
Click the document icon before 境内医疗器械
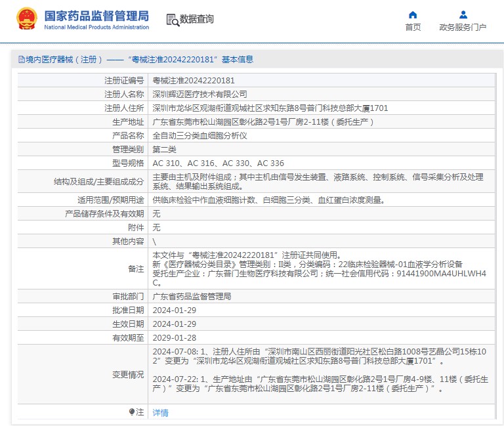(x=22, y=60)
